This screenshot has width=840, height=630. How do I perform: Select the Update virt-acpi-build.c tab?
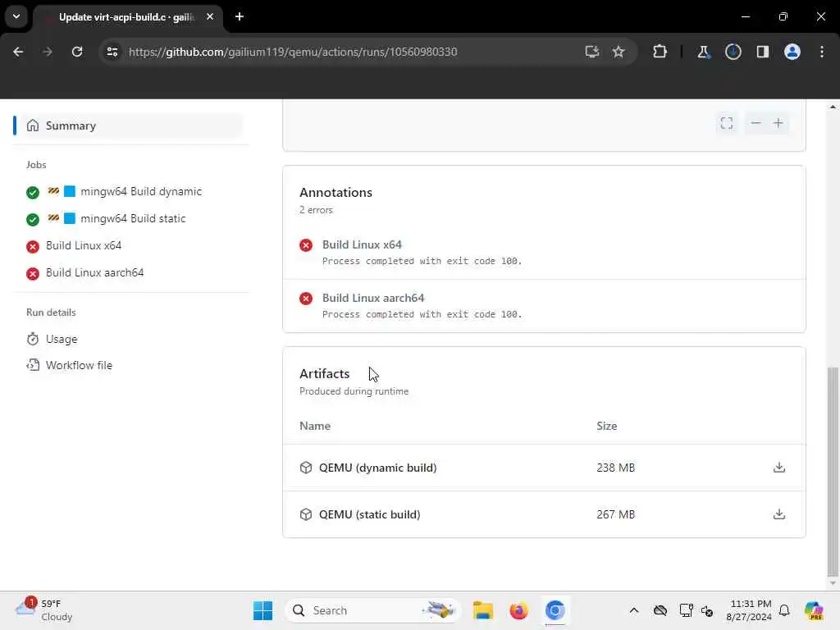click(126, 17)
